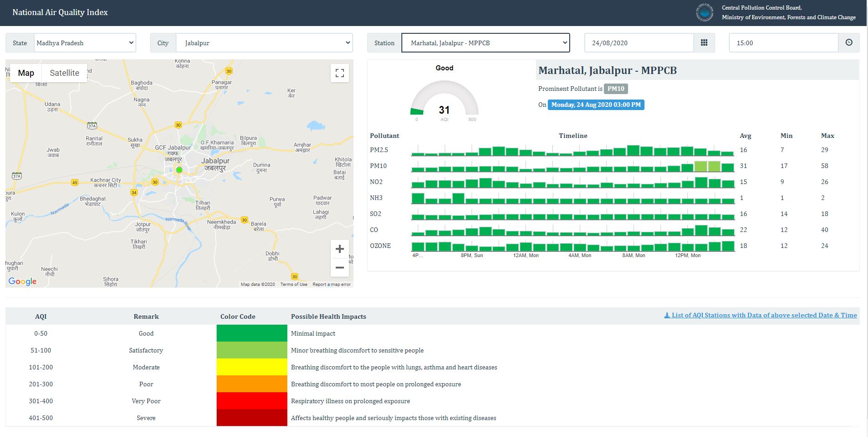Download list of AQI stations link
Image resolution: width=868 pixels, height=437 pixels.
click(760, 315)
